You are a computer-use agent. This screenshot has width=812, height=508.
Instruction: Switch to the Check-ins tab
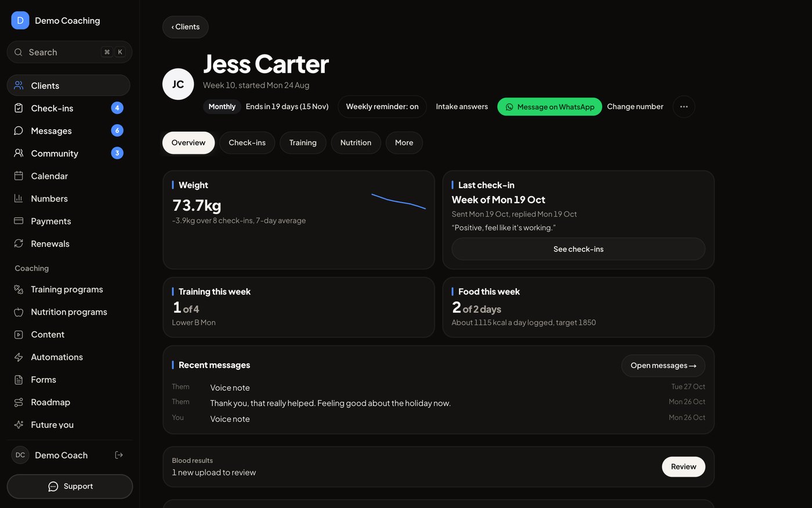click(247, 143)
